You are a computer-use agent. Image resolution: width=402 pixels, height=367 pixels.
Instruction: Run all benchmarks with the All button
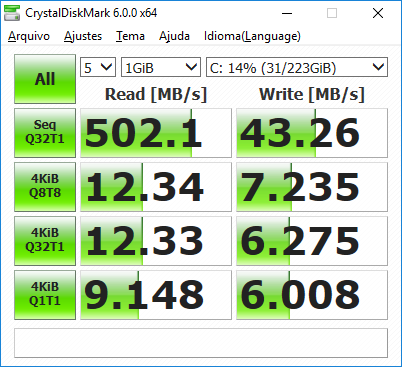point(45,79)
